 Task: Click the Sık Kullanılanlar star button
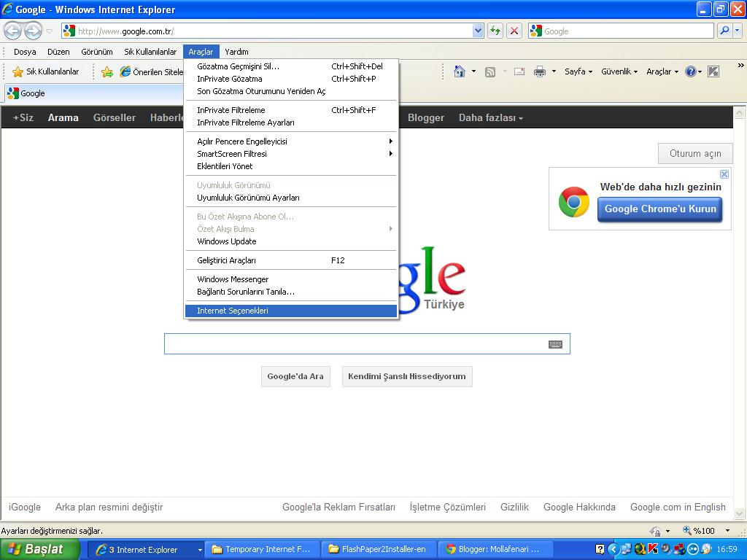[x=46, y=71]
